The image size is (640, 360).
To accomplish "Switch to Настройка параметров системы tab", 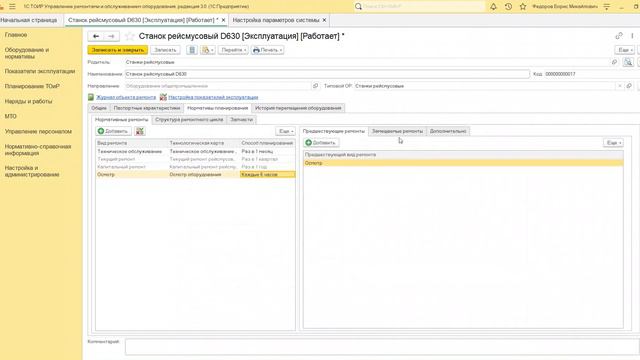I will point(276,20).
